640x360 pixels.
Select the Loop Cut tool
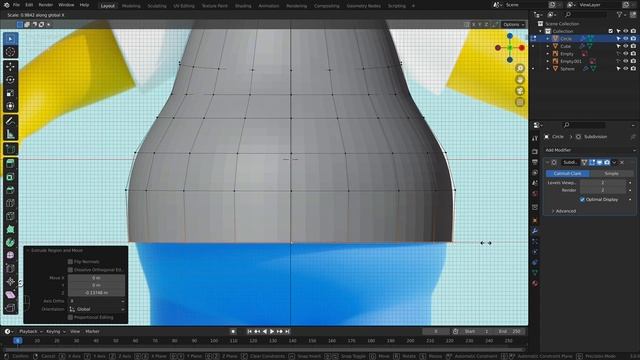pyautogui.click(x=10, y=203)
